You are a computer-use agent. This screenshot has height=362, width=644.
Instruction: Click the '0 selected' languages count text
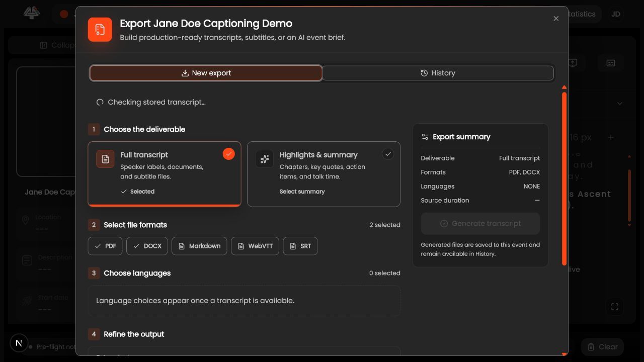[385, 273]
